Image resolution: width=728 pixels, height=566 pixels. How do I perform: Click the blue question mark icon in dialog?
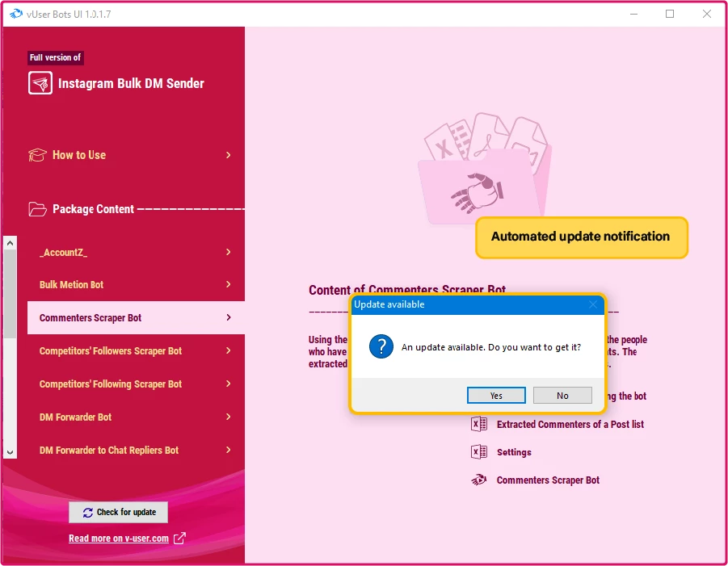tap(381, 346)
